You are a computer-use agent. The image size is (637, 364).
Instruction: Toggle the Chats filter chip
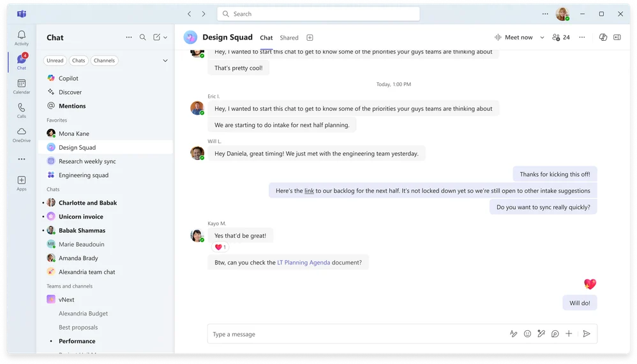coord(79,61)
